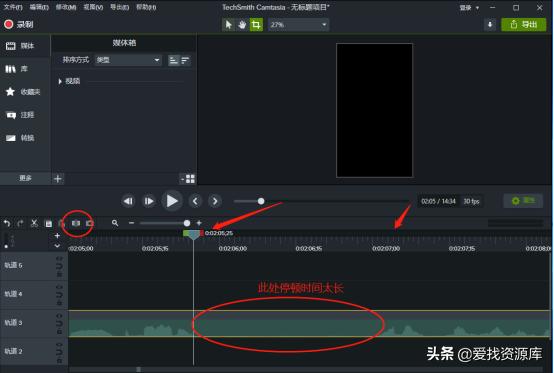Viewport: 554px width, 373px height.
Task: Select the hand Pan tool
Action: [242, 25]
